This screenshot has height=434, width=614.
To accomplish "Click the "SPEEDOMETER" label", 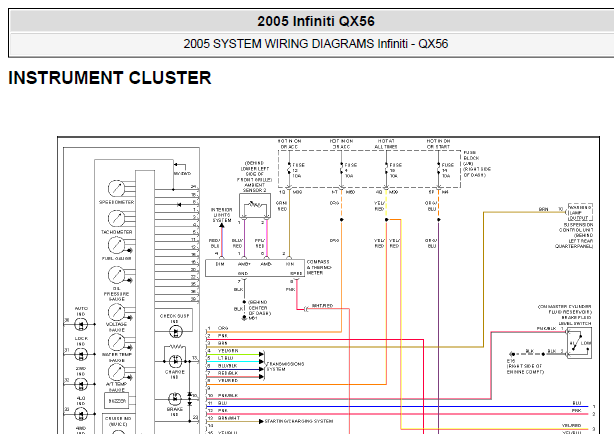I will point(116,202).
